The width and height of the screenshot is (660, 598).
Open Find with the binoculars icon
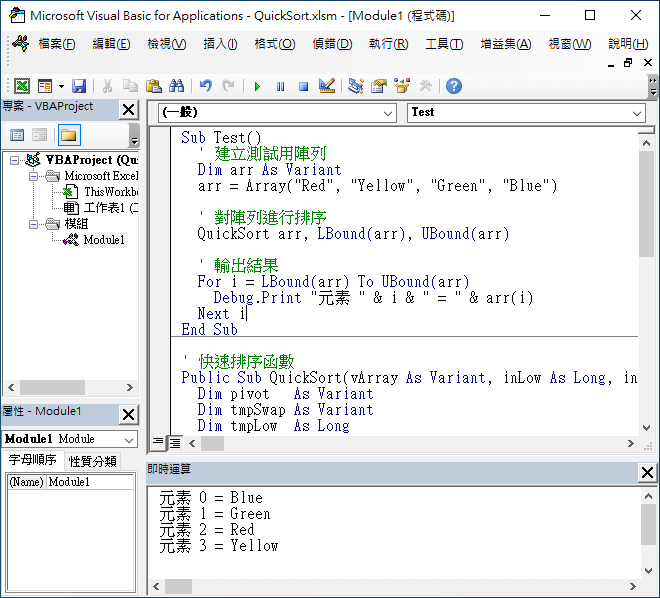point(176,86)
